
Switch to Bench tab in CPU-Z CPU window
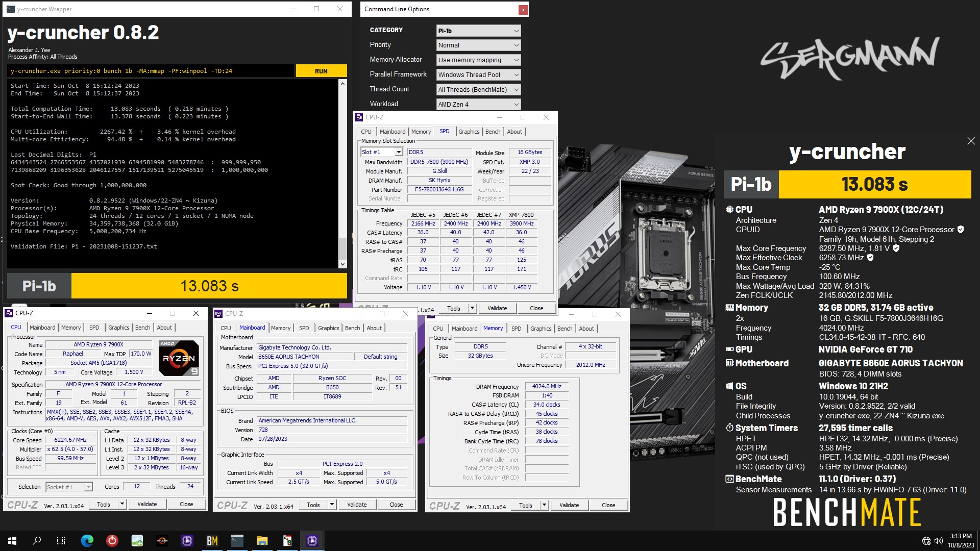(142, 328)
